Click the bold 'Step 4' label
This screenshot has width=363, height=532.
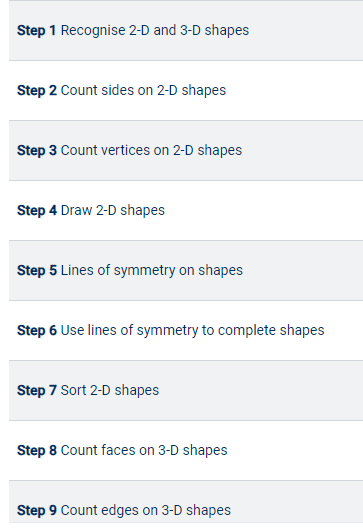[37, 211]
